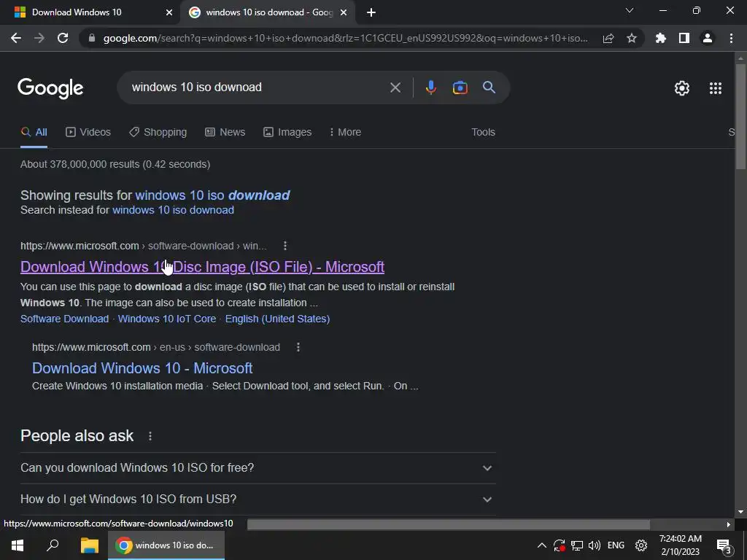Switch to Images results
Viewport: 747px width, 560px height.
point(287,133)
